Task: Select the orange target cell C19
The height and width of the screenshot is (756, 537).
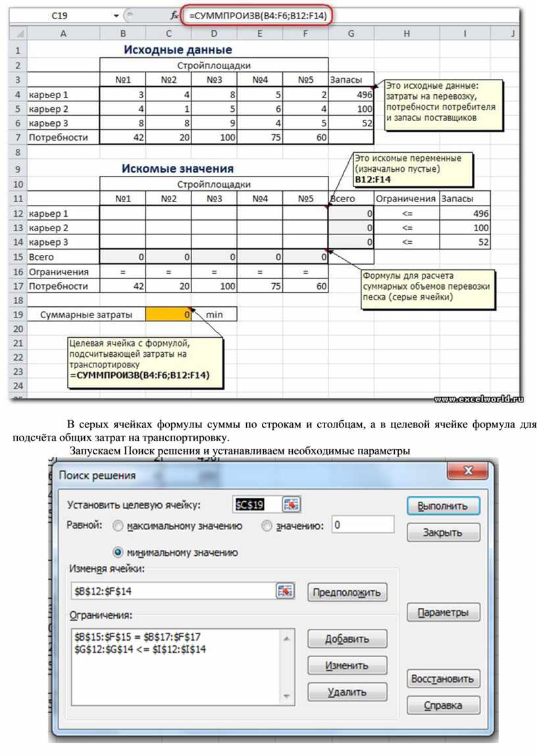Action: (x=168, y=315)
